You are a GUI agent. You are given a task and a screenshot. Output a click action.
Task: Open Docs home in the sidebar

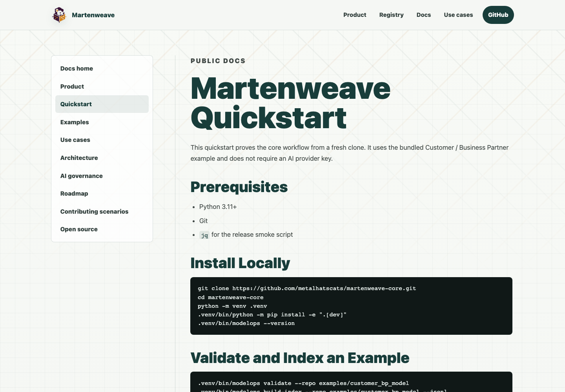(102, 69)
